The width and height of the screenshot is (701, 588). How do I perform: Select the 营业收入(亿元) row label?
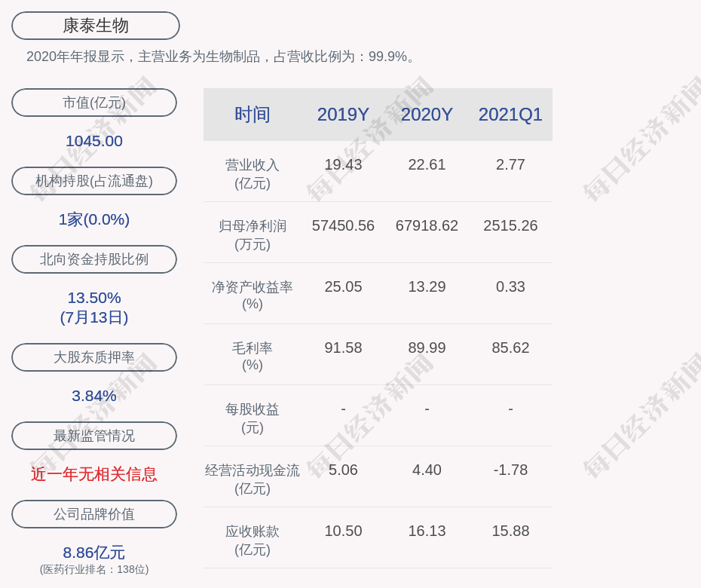point(253,173)
